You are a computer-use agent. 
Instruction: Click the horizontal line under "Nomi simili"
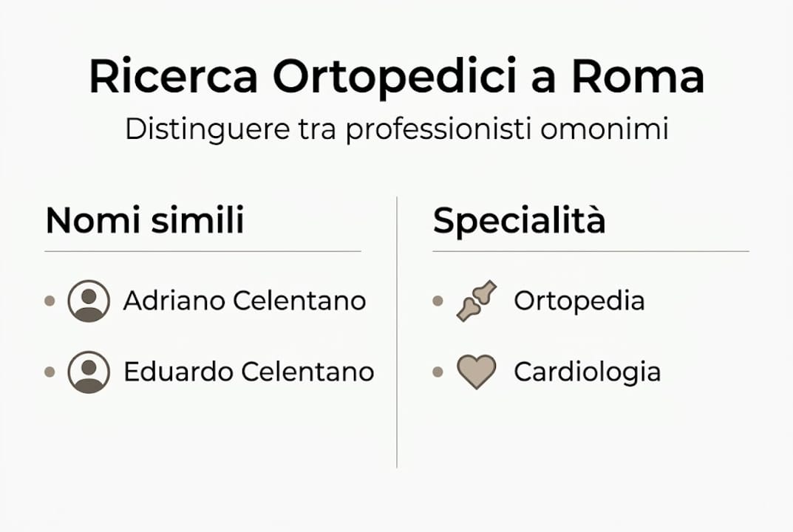click(202, 251)
